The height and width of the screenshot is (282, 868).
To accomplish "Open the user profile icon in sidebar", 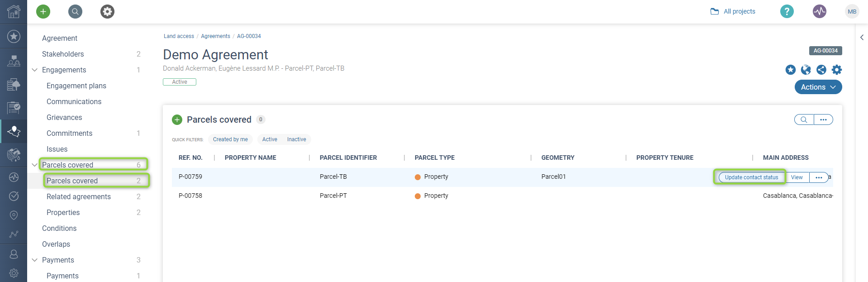I will click(14, 254).
